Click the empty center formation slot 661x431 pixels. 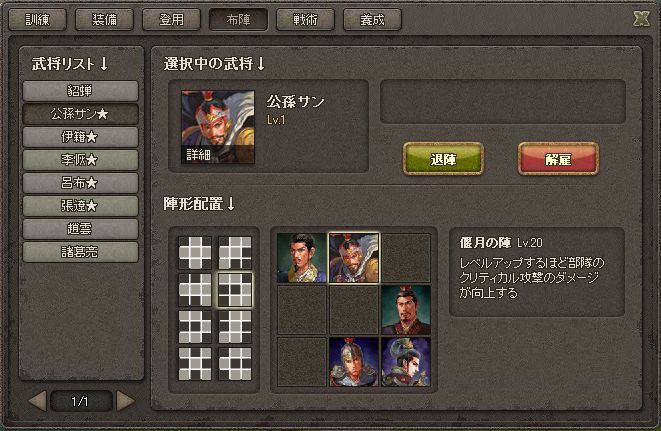354,310
